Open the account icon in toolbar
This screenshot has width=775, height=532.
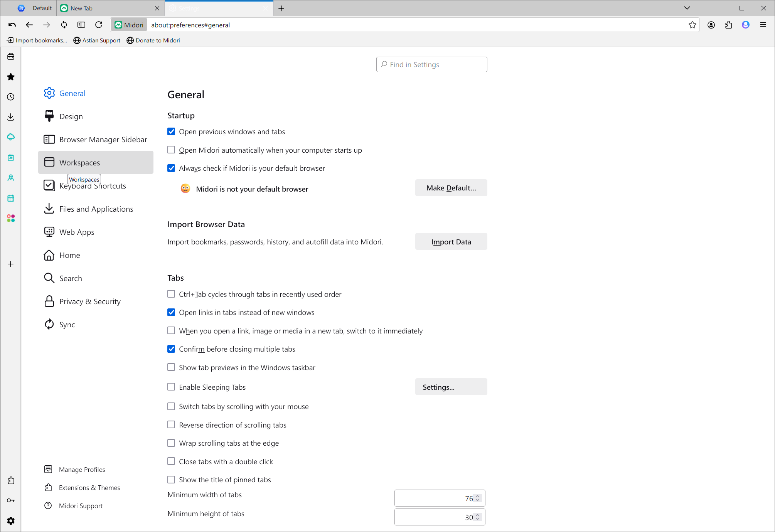tap(711, 25)
